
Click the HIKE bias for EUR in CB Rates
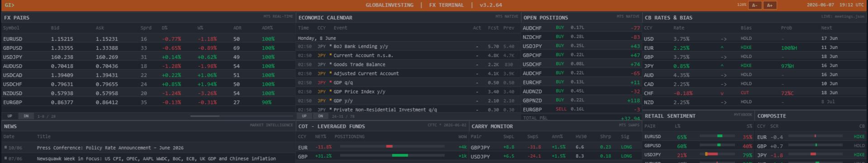click(746, 48)
